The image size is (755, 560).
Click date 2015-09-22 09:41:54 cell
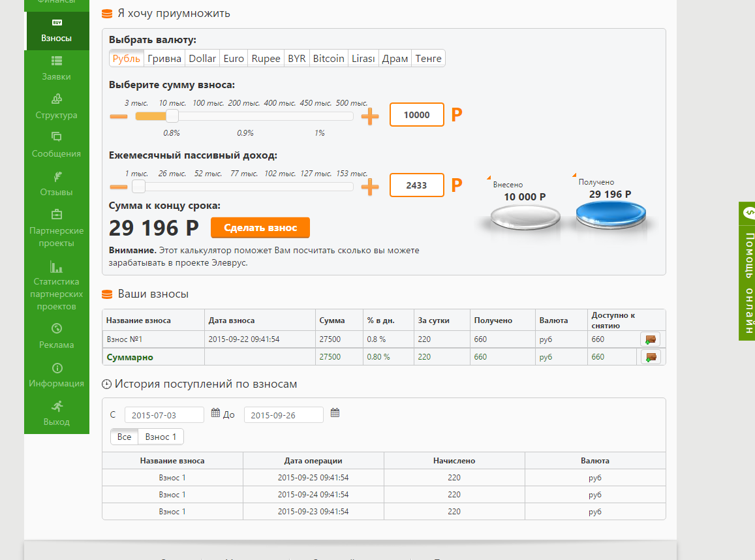[x=260, y=339]
